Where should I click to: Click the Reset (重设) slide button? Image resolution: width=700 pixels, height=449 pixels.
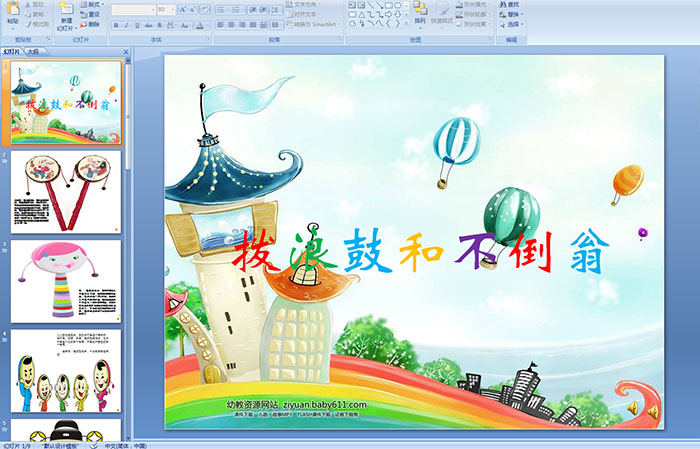tap(92, 14)
